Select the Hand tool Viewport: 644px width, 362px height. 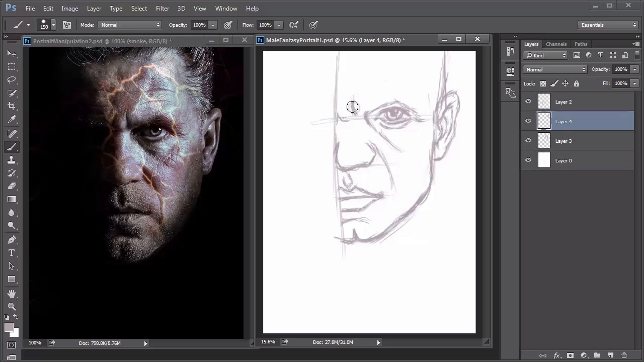[12, 293]
